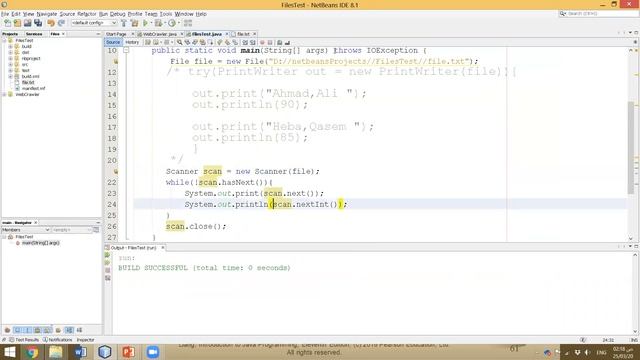Expand the test folder node
Screen dimensions: 640x360
pyautogui.click(x=10, y=70)
